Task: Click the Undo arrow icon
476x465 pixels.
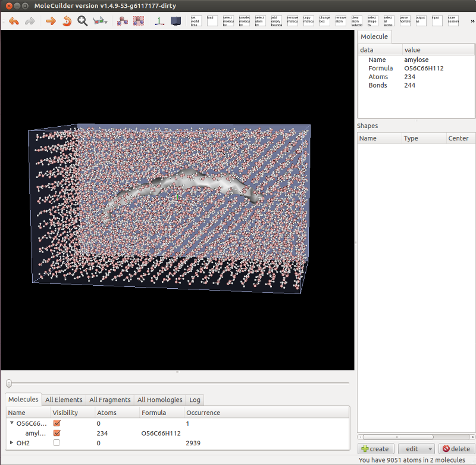Action: point(14,21)
